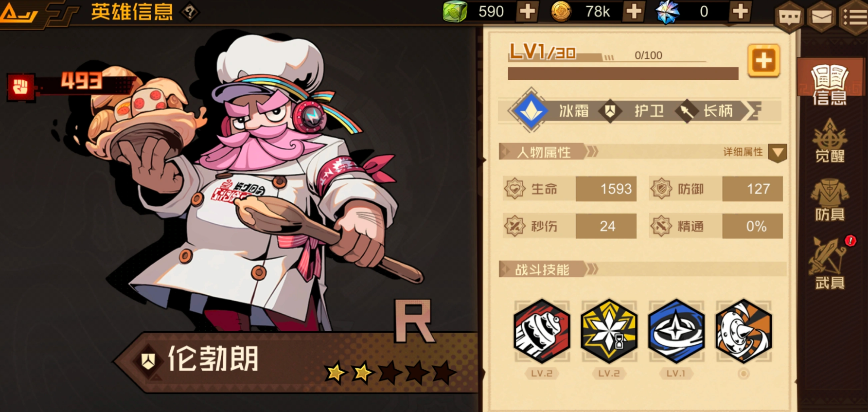868x412 pixels.
Task: Open the hamburger list menu icon
Action: (x=854, y=17)
